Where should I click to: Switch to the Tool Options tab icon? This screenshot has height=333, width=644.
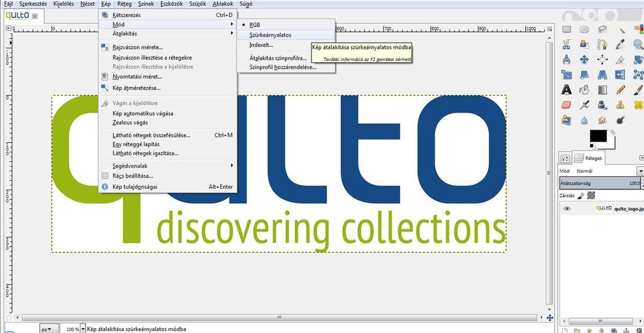[x=565, y=158]
